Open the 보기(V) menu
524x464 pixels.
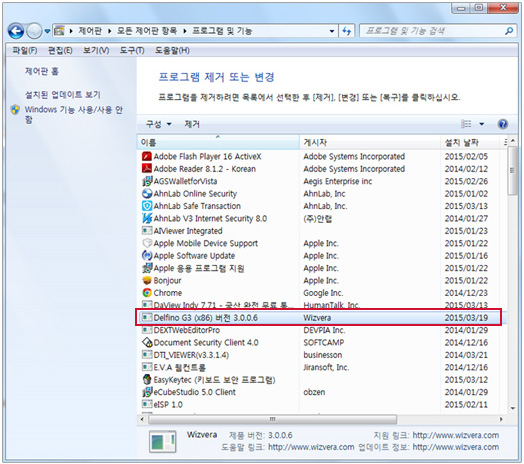96,50
